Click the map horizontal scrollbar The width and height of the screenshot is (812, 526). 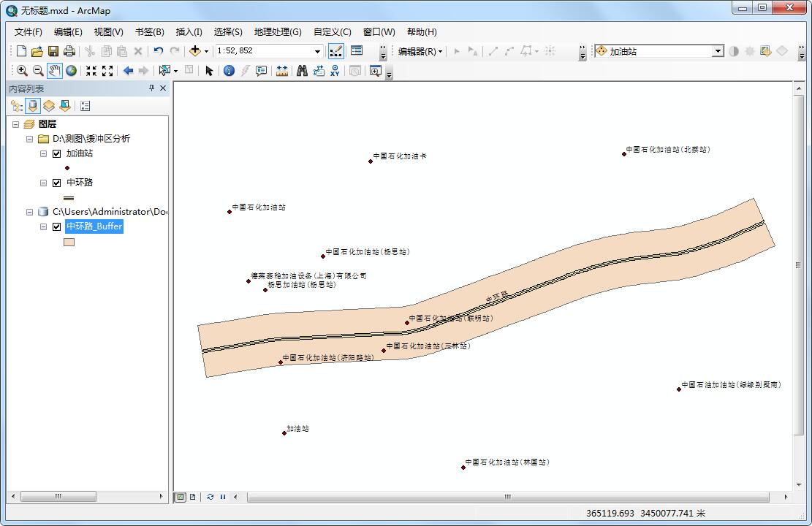click(x=507, y=497)
